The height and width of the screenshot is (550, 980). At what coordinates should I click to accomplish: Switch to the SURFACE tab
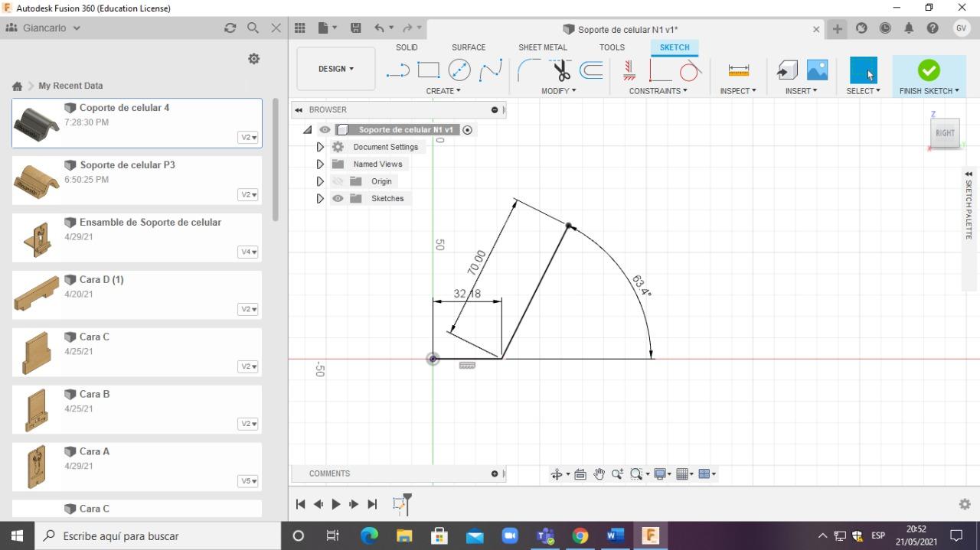[x=469, y=47]
